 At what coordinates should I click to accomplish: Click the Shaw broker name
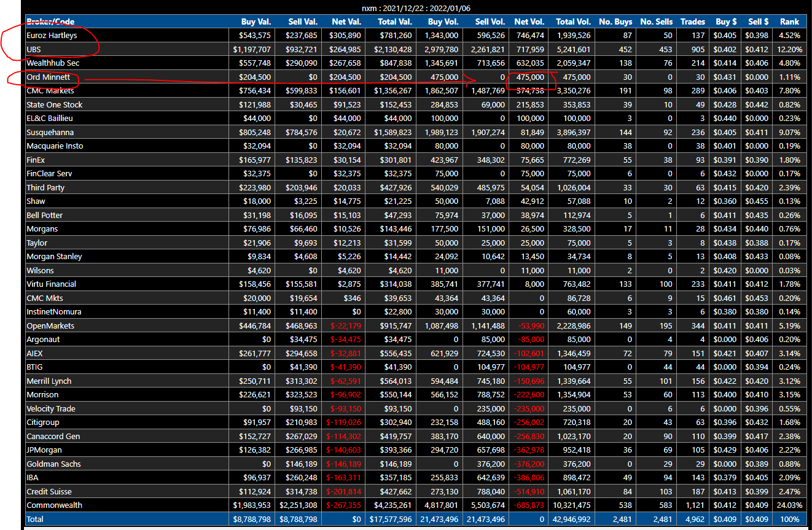click(x=36, y=201)
